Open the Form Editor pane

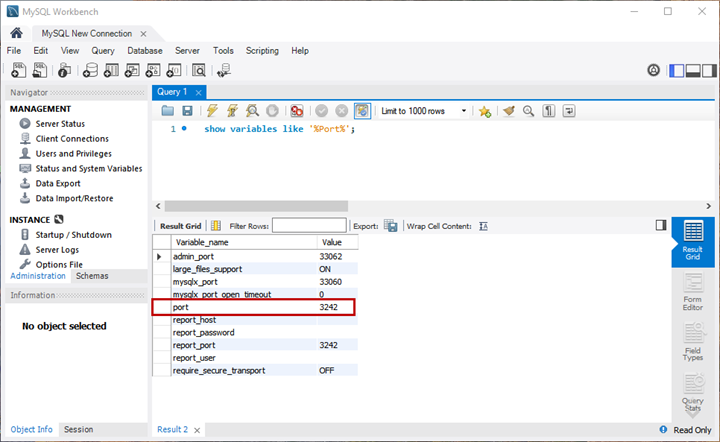point(692,292)
